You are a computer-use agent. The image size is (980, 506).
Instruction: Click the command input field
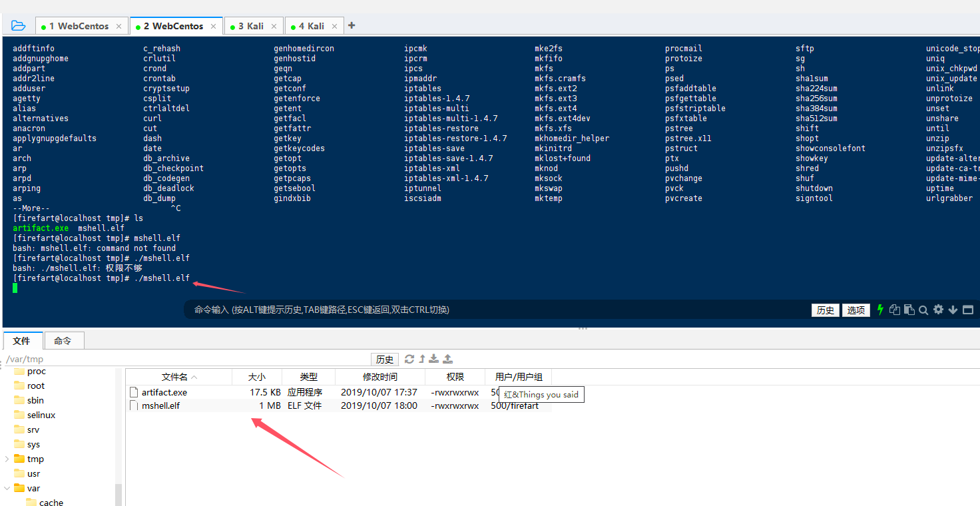(x=493, y=310)
